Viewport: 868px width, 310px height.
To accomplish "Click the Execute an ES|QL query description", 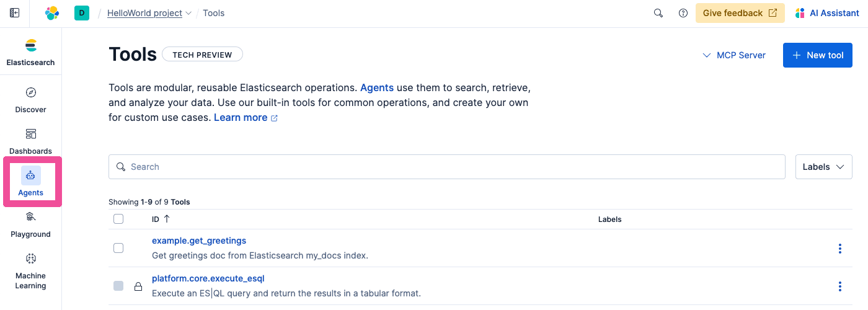I will (x=286, y=293).
